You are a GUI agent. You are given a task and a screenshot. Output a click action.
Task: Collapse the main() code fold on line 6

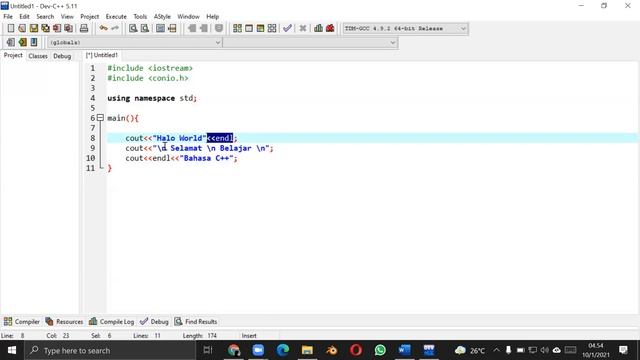point(100,118)
